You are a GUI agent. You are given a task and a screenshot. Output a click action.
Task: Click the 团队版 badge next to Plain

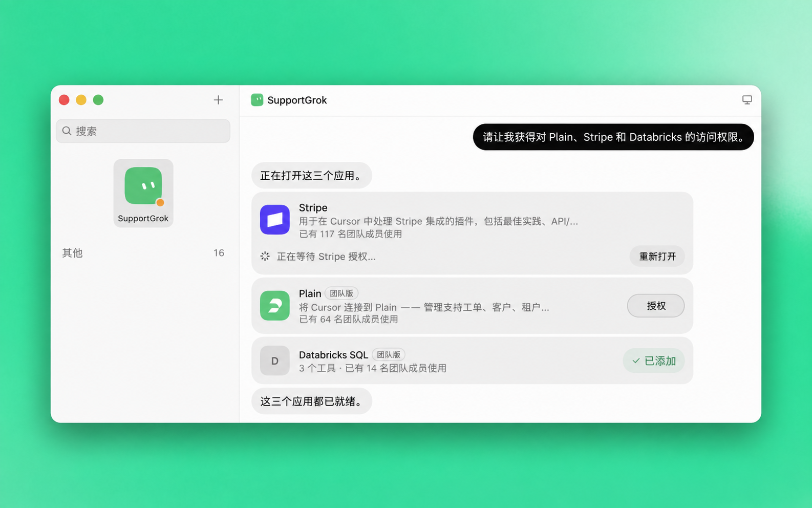point(341,293)
